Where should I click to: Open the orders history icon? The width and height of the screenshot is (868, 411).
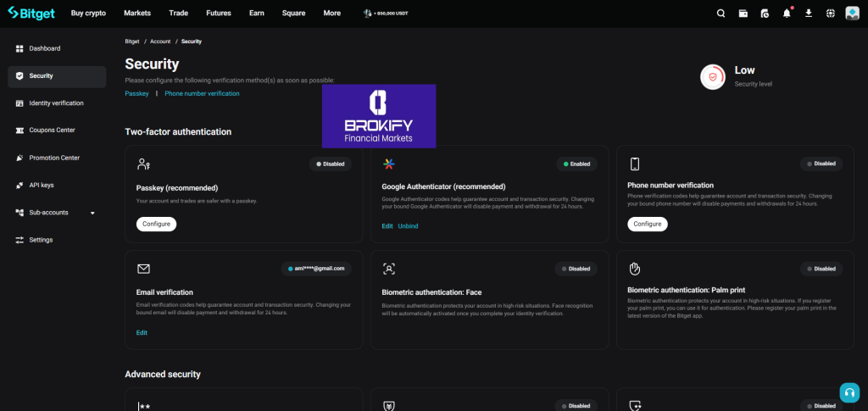pos(765,14)
